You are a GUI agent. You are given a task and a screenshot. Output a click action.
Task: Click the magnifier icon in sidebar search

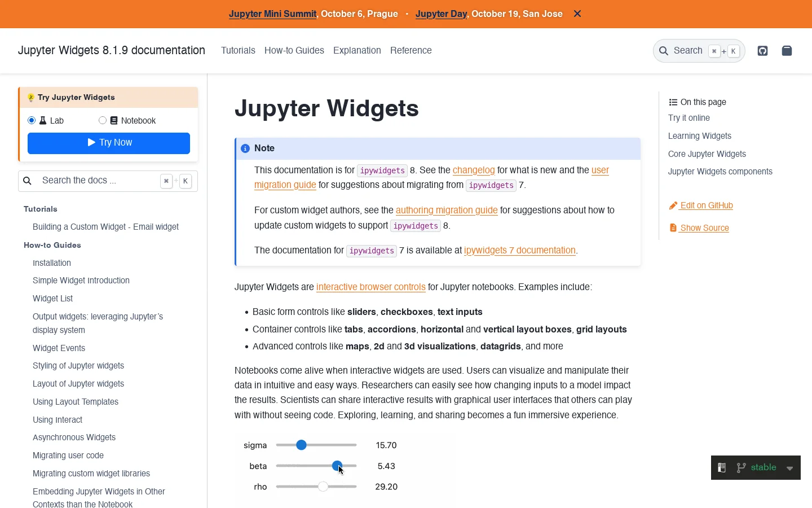(27, 181)
